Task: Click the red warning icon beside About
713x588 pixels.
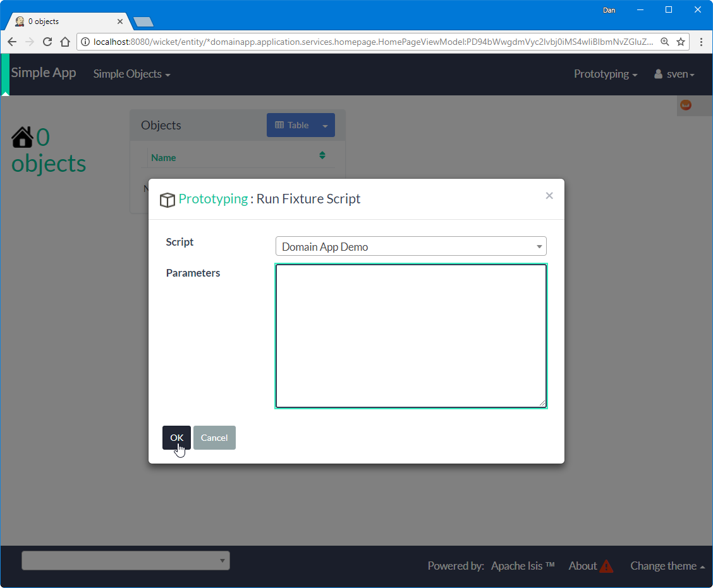Action: [x=606, y=566]
